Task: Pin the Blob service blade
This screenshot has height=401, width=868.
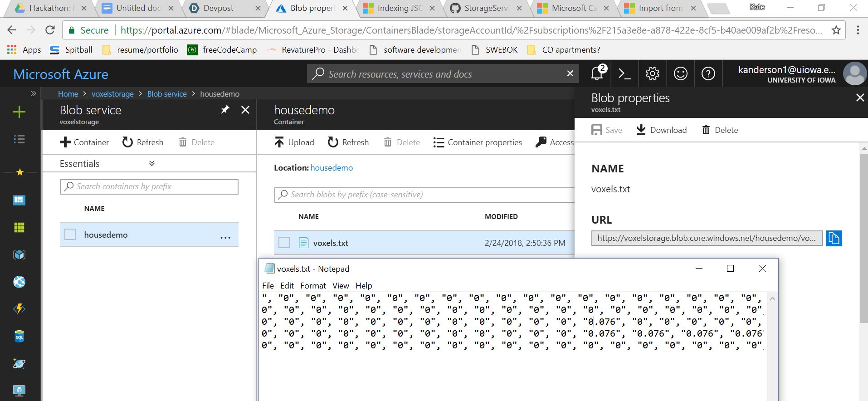Action: (225, 110)
